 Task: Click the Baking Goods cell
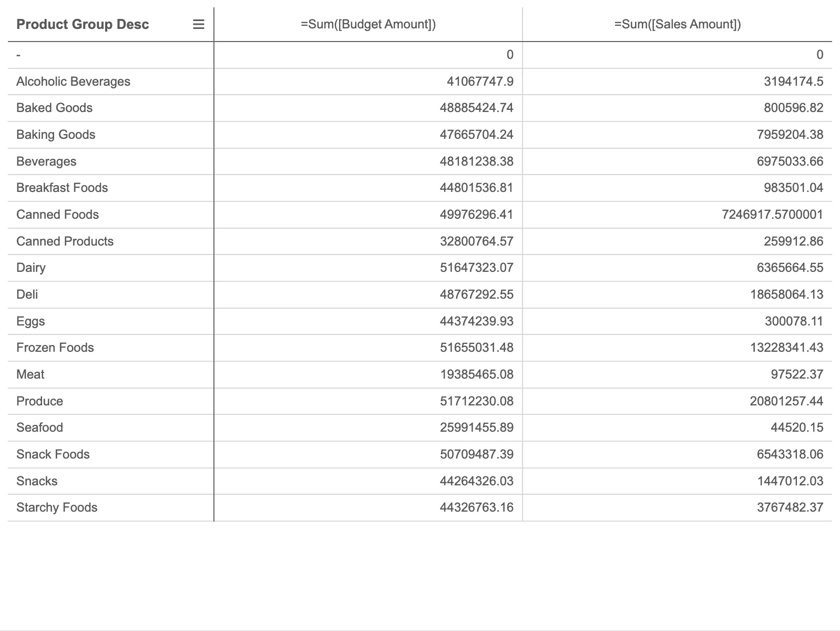56,135
